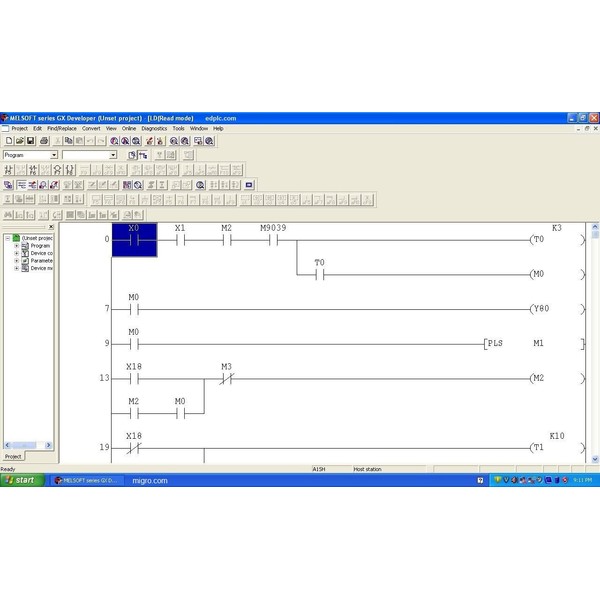Open the Convert menu
This screenshot has height=600, width=600.
pyautogui.click(x=91, y=128)
